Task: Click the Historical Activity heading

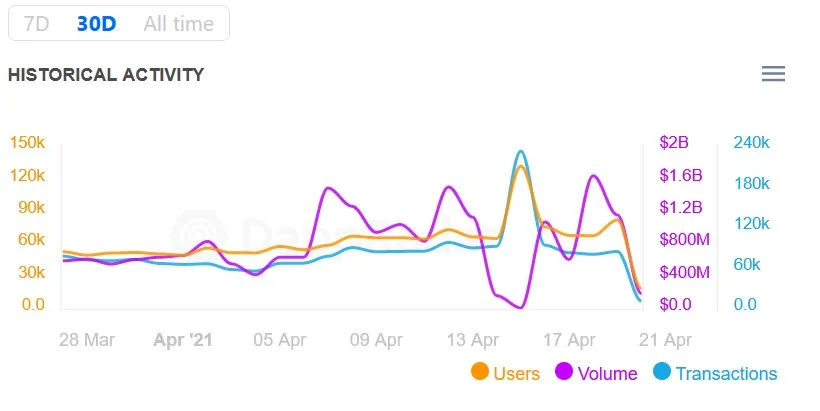Action: point(106,75)
